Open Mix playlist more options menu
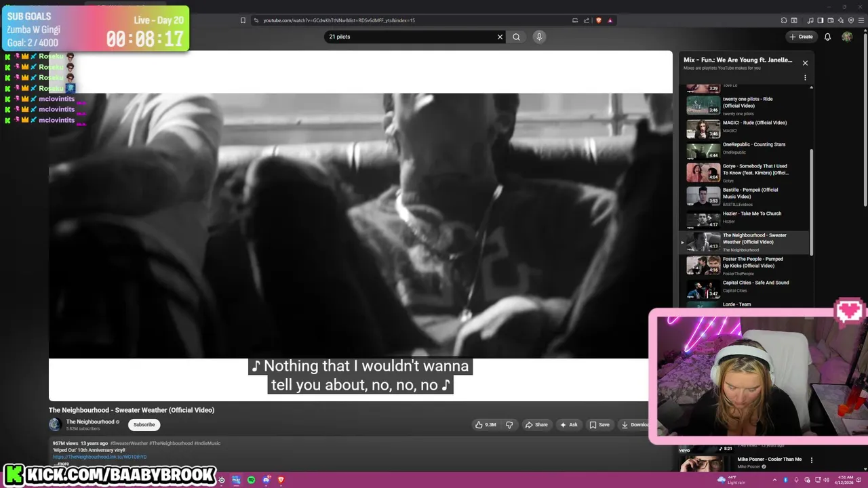Viewport: 868px width, 488px height. 805,78
